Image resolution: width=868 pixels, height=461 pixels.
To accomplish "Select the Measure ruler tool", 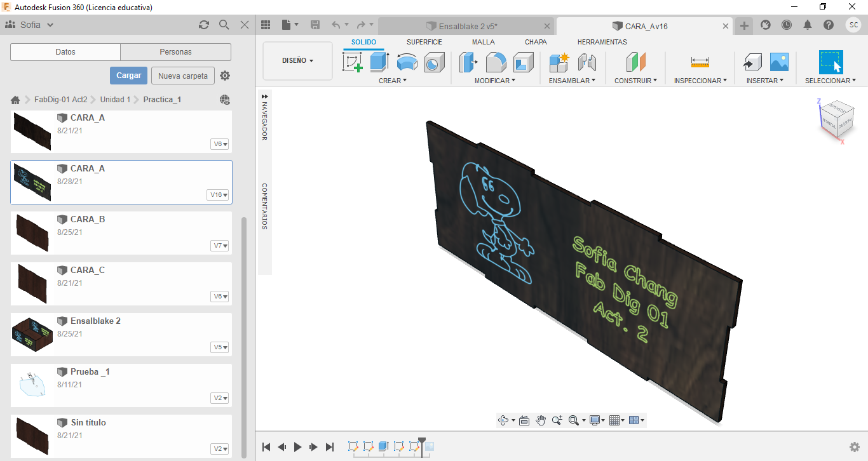I will coord(700,62).
